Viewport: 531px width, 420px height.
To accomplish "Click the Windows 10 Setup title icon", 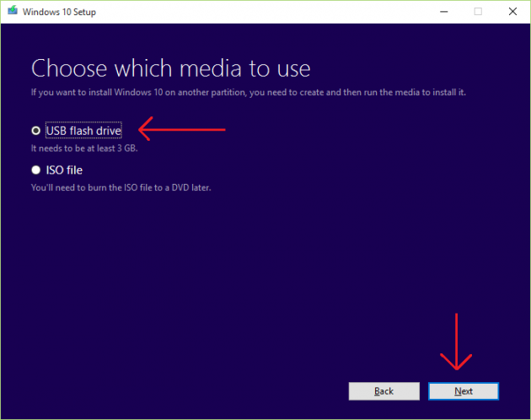I will click(x=13, y=11).
